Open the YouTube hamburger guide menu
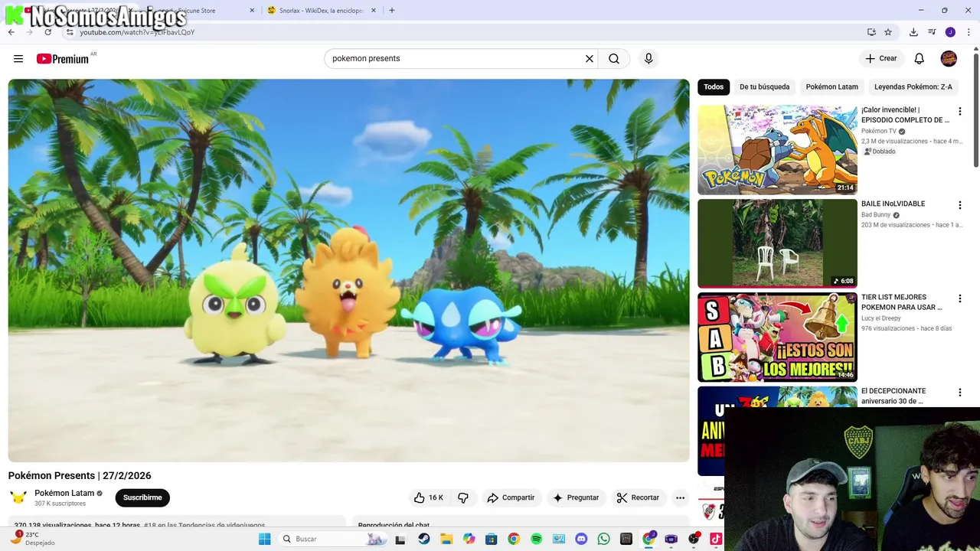Screen dimensions: 980x551 pos(18,58)
